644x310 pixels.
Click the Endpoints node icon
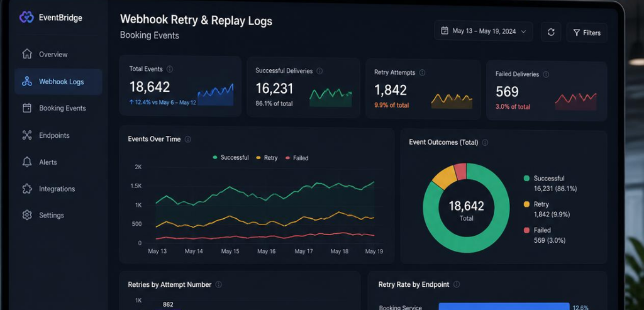point(27,135)
